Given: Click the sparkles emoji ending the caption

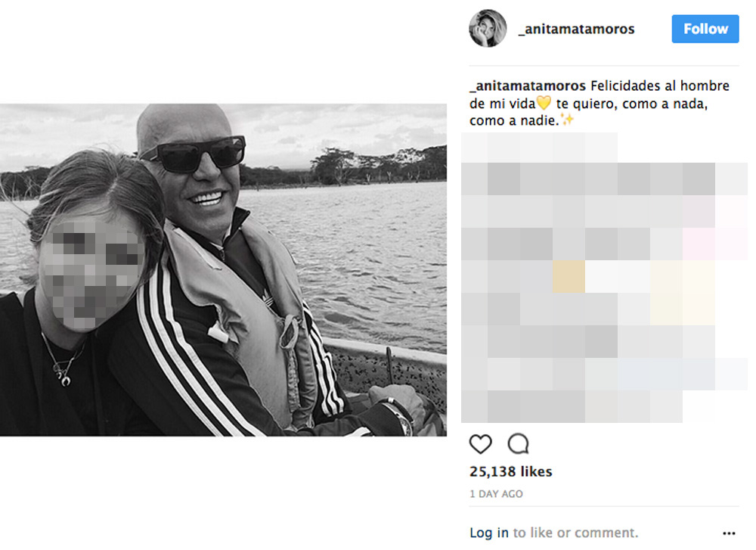Looking at the screenshot, I should click(x=568, y=120).
